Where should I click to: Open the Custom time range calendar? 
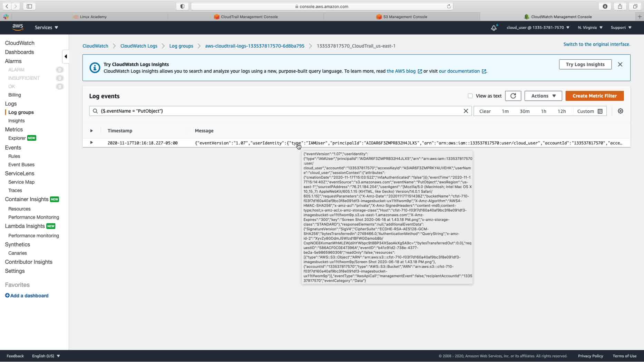(590, 111)
